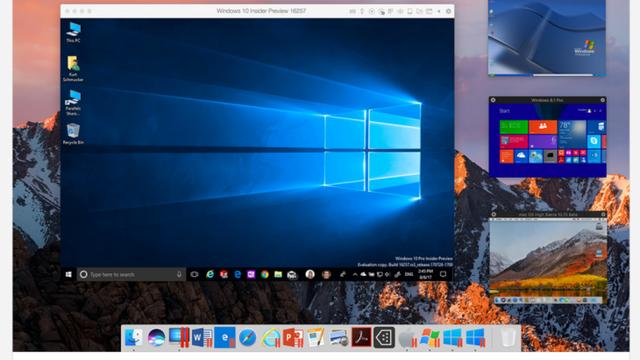
Task: Open gear icon on Windows 8.1 Pro window
Action: [x=602, y=100]
